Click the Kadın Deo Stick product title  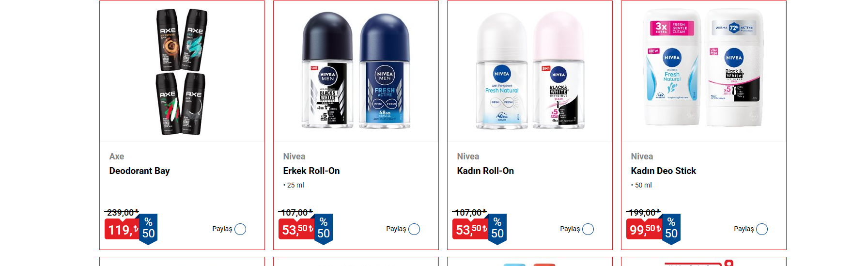[663, 171]
